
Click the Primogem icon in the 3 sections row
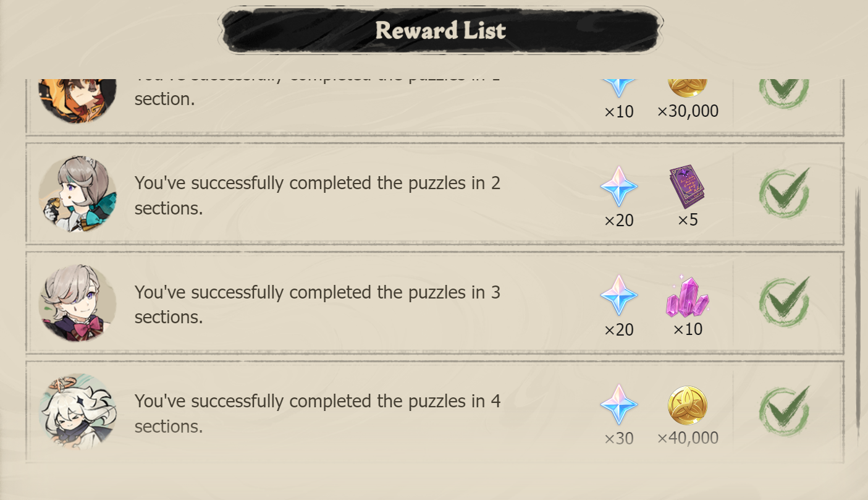click(x=618, y=295)
